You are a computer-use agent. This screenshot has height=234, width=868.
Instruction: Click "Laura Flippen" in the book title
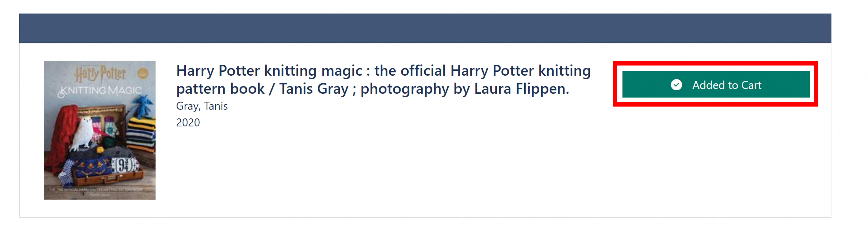(521, 89)
